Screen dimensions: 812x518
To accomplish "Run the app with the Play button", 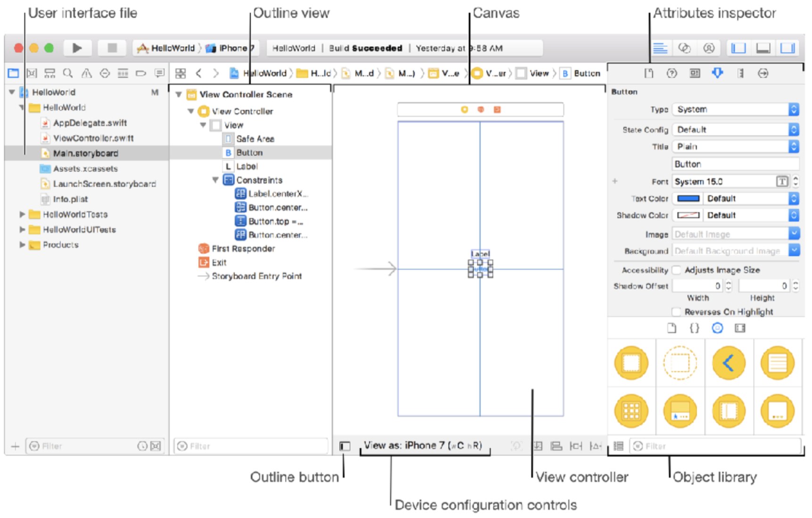I will [x=77, y=48].
